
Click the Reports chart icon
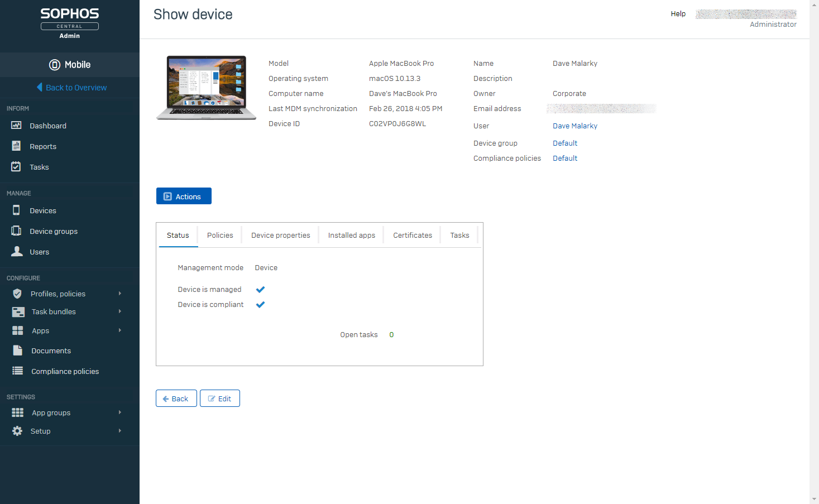click(16, 146)
